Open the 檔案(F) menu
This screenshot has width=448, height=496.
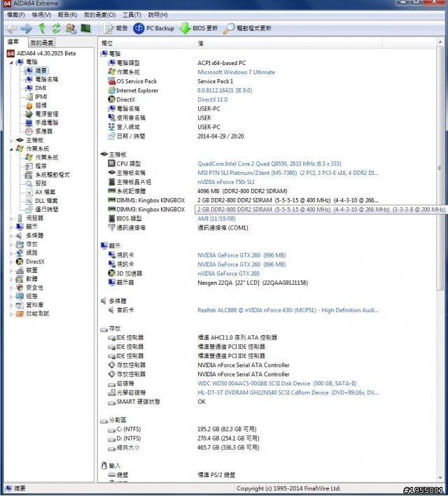(16, 15)
